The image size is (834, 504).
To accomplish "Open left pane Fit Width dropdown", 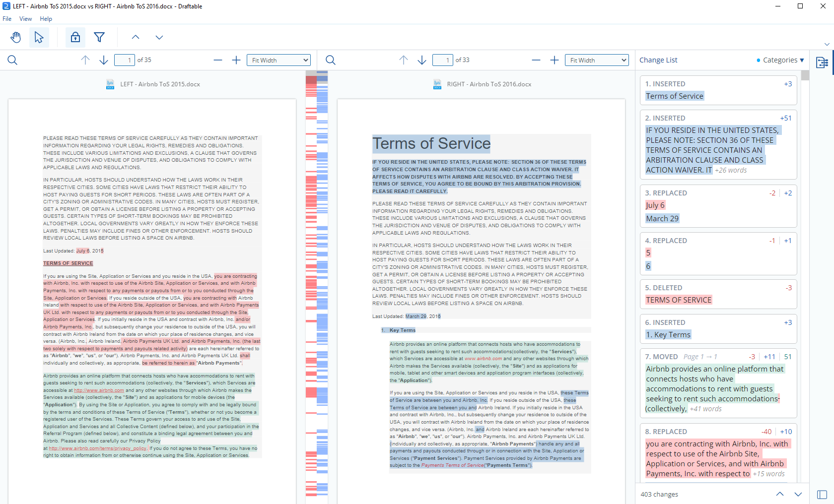I will point(278,60).
